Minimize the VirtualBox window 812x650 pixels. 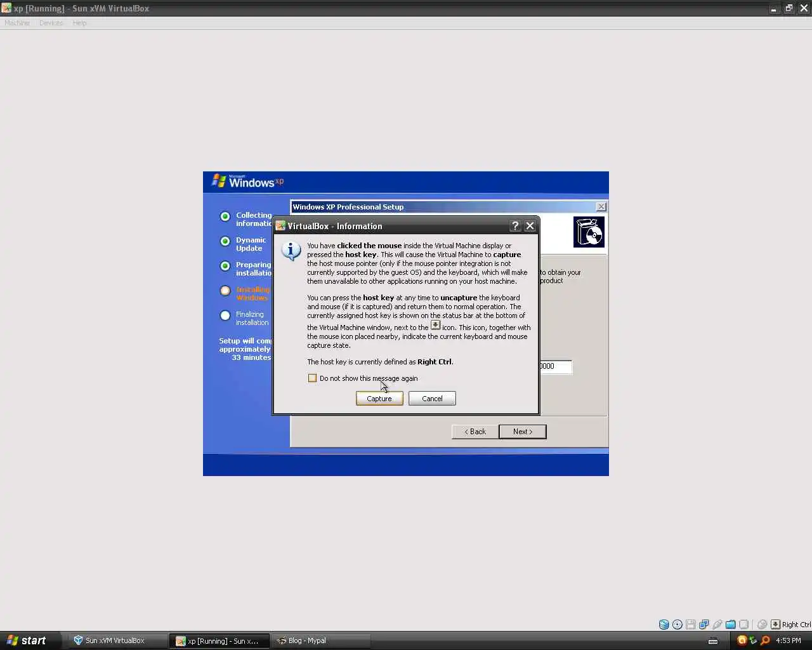click(773, 8)
